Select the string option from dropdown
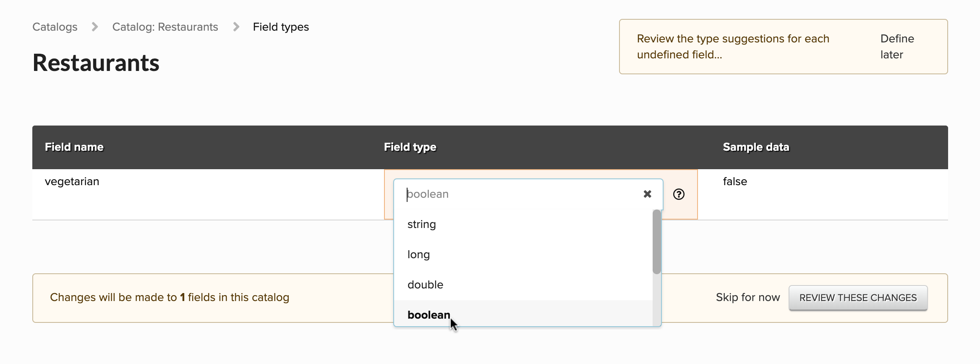 (421, 224)
